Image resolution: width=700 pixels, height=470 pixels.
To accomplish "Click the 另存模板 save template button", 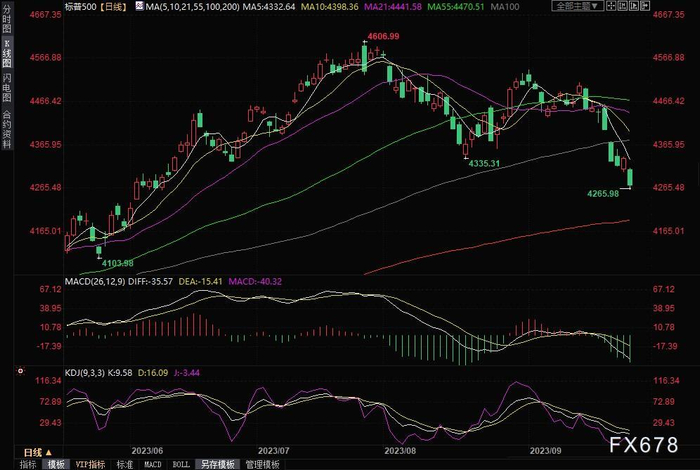I will [x=218, y=465].
